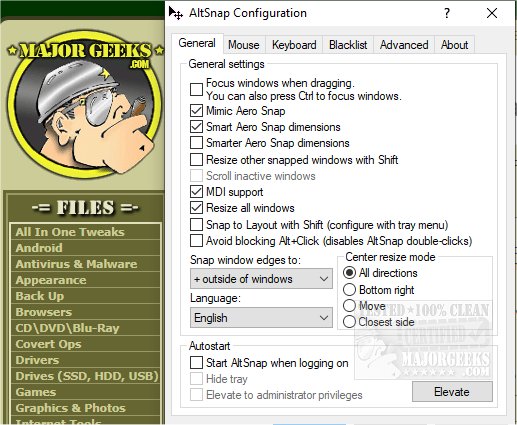
Task: Check Start AltSnap when logging on
Action: click(196, 363)
